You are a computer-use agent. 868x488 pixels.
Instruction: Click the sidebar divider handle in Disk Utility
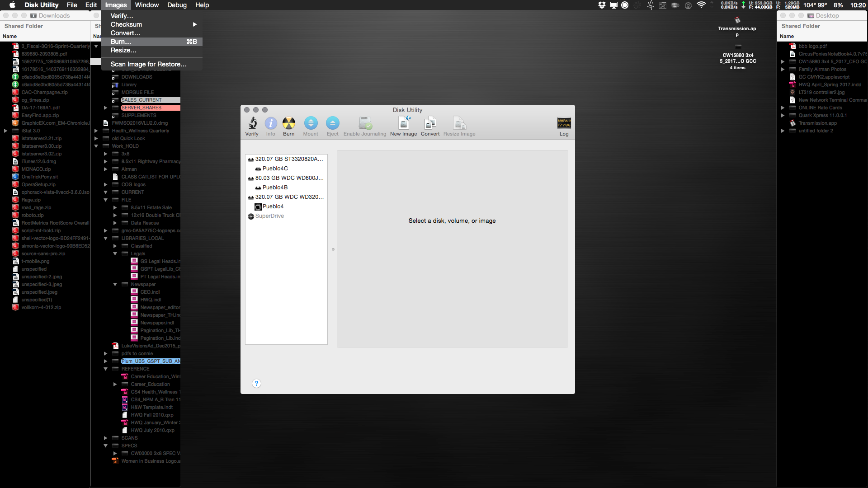point(333,249)
